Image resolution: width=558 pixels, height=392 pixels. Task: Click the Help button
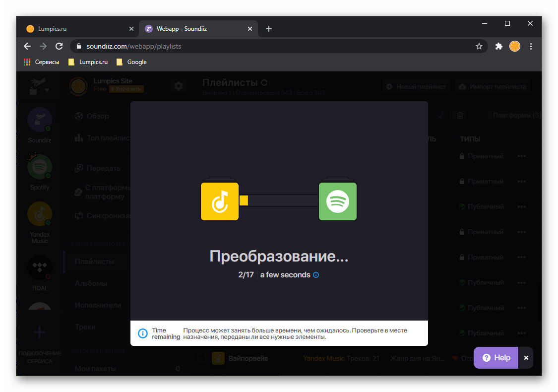[496, 358]
